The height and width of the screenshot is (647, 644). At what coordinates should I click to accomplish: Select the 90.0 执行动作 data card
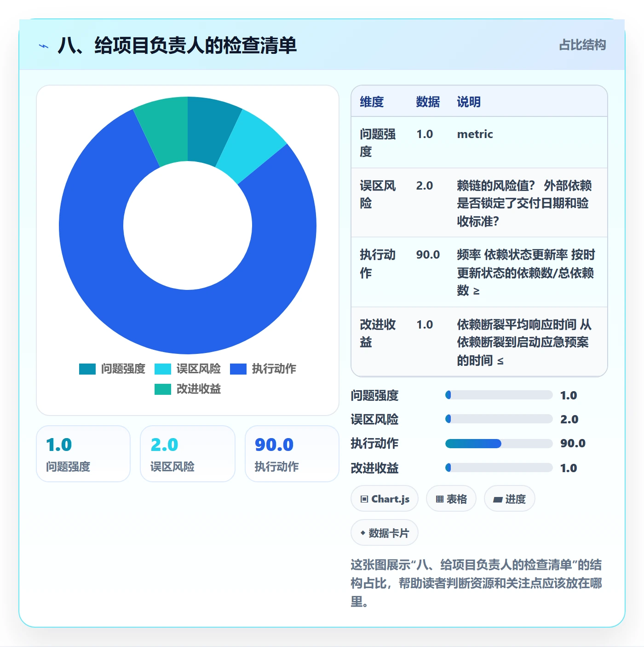coord(292,454)
